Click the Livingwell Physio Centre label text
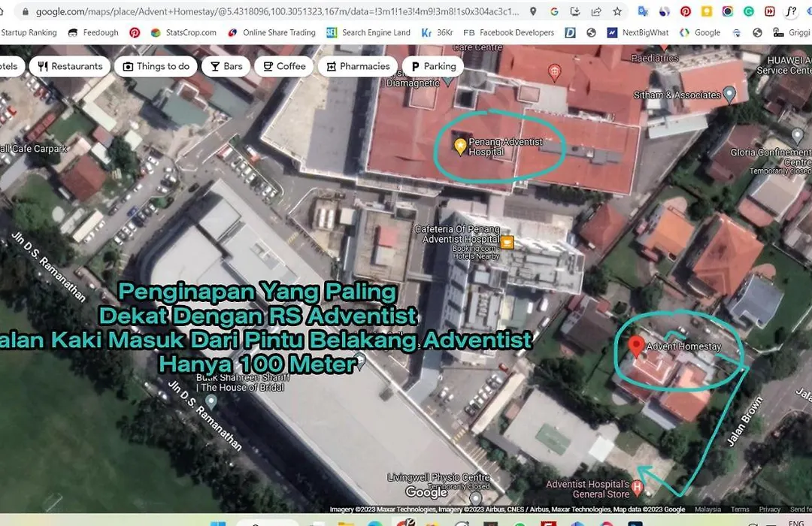 (438, 477)
